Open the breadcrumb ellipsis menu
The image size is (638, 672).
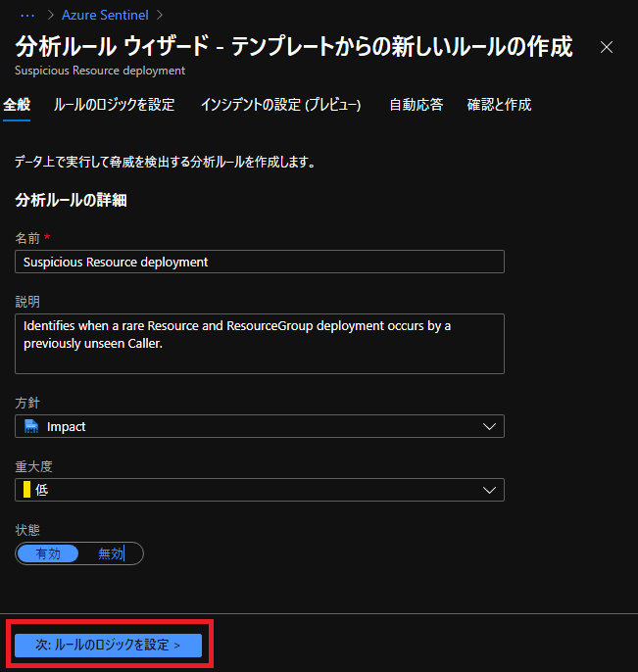27,16
